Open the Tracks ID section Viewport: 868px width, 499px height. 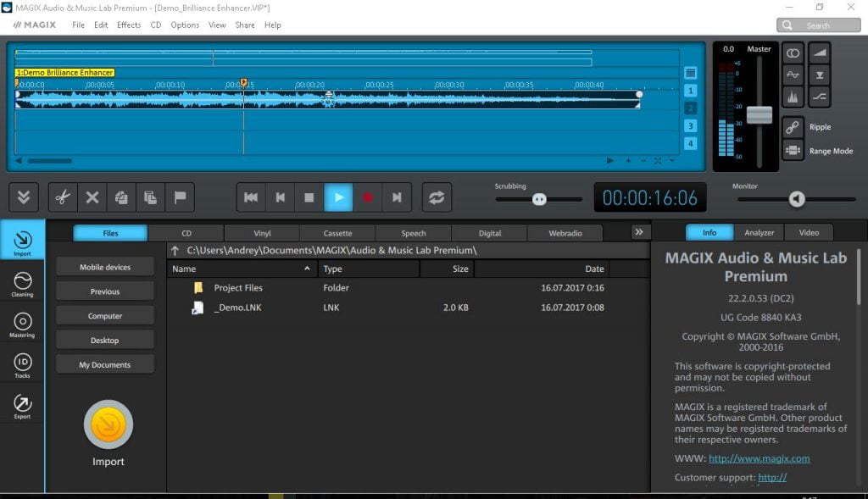tap(22, 366)
